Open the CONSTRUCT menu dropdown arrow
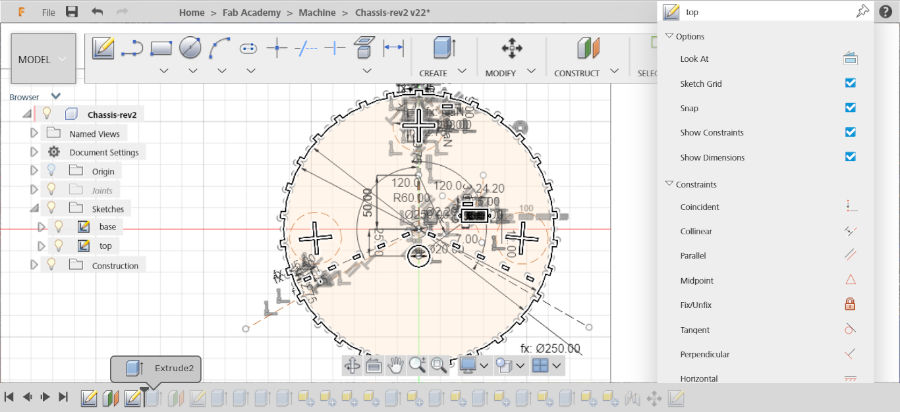Screen dimensions: 900x412 [615, 71]
